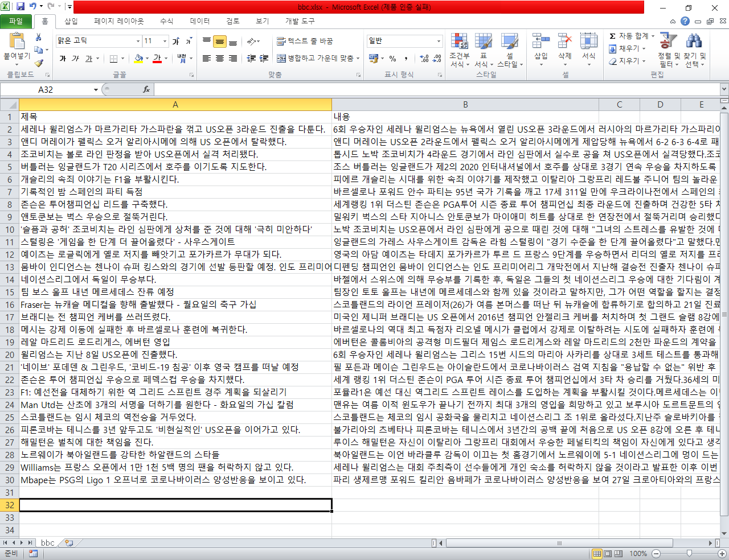This screenshot has height=560, width=729.
Task: Open 조건부 서식 conditional formatting
Action: coord(459,50)
